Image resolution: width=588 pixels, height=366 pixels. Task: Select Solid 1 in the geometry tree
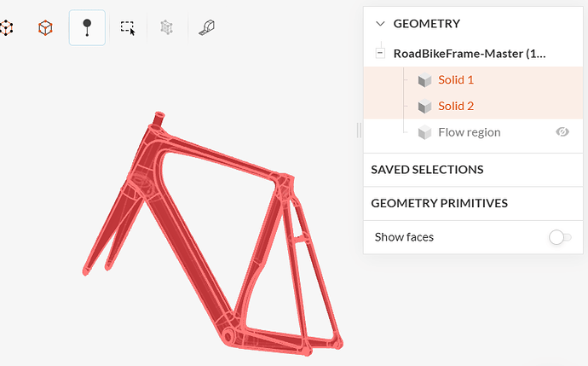[x=456, y=80]
